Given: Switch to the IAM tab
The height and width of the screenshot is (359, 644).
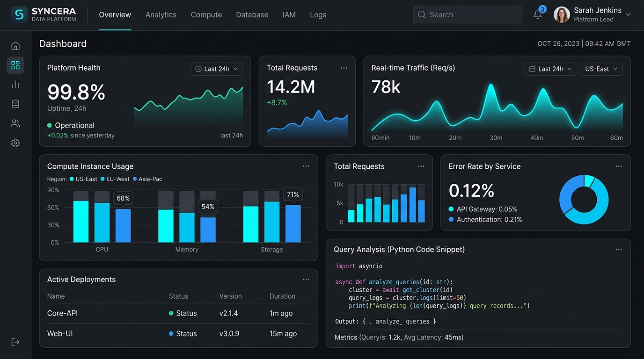Looking at the screenshot, I should click(289, 15).
